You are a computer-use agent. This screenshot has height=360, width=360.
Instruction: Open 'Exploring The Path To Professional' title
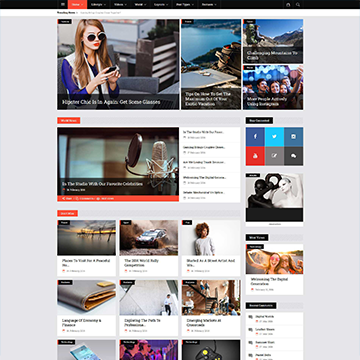142,322
